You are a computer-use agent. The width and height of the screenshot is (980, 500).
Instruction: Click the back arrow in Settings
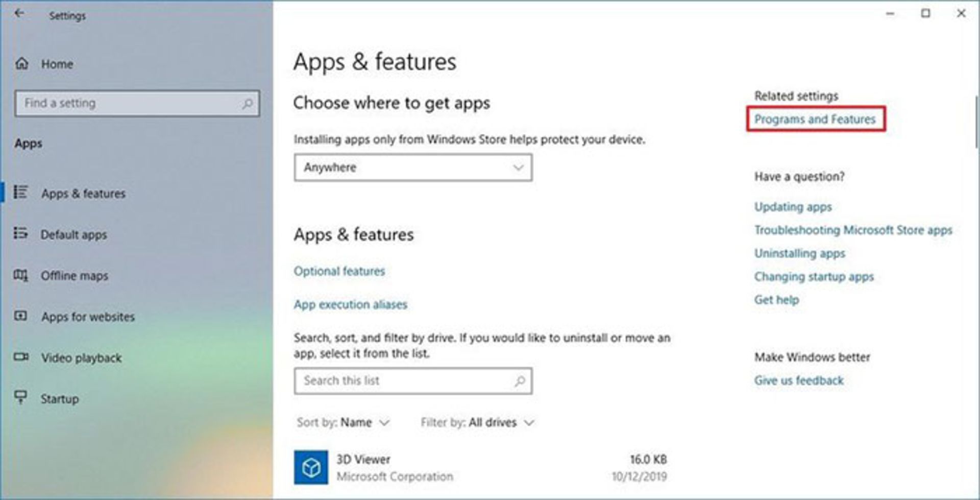pos(19,13)
